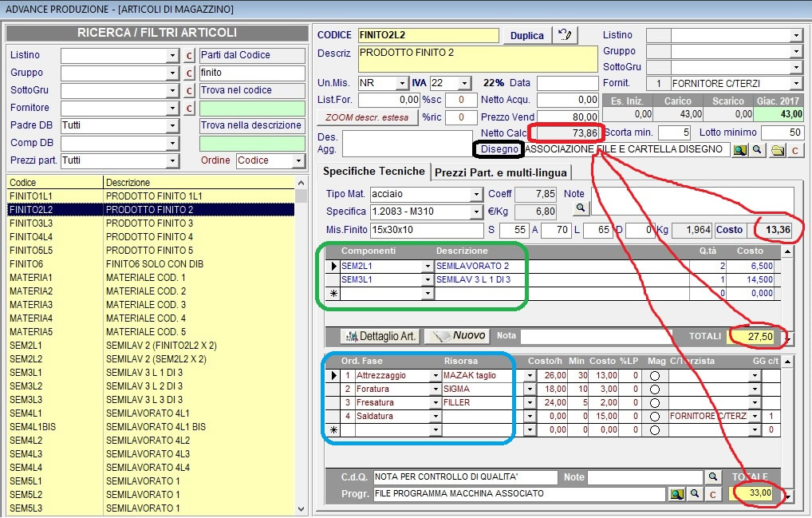Image resolution: width=812 pixels, height=518 pixels.
Task: Open the Ordine dropdown set to Codice
Action: 298,161
